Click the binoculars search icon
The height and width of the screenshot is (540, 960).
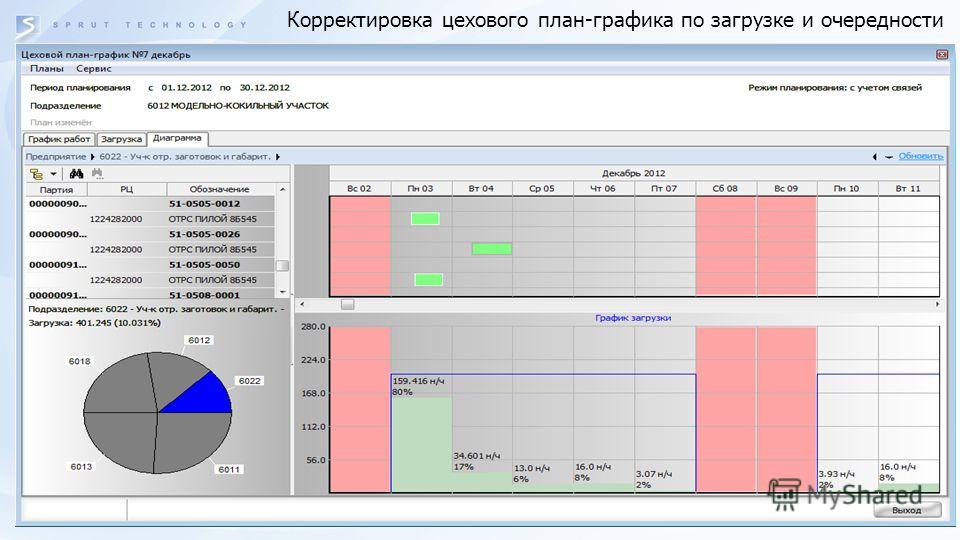click(x=76, y=174)
